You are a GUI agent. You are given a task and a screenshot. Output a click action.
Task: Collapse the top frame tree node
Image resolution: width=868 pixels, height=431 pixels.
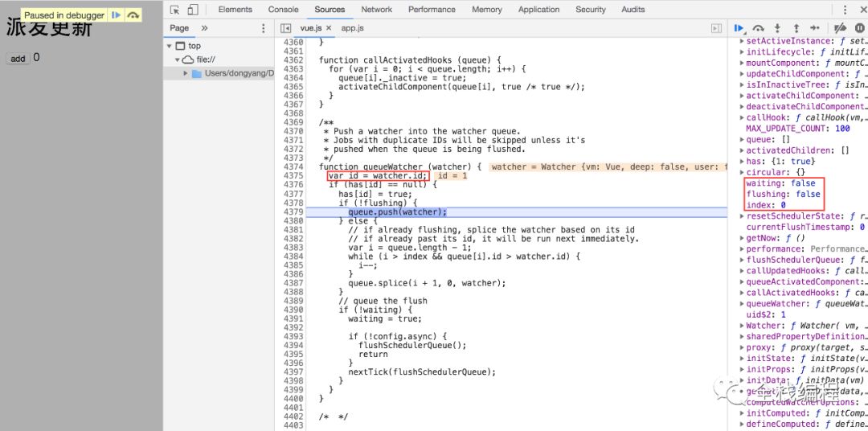pyautogui.click(x=170, y=46)
